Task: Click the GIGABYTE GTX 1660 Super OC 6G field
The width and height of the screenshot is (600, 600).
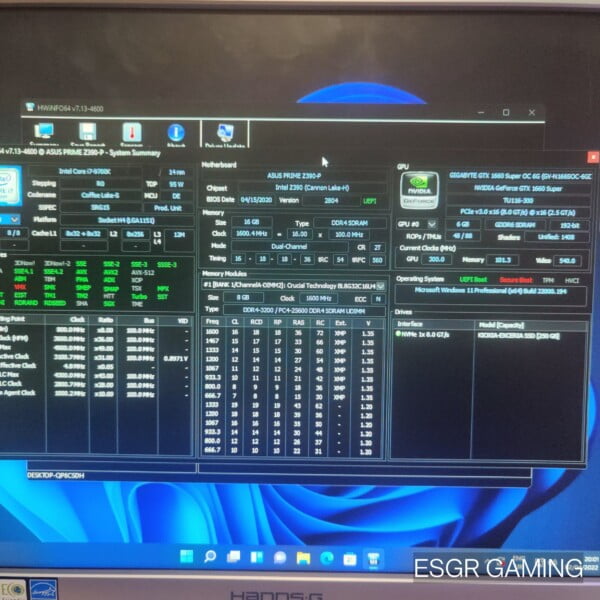Action: [x=520, y=176]
